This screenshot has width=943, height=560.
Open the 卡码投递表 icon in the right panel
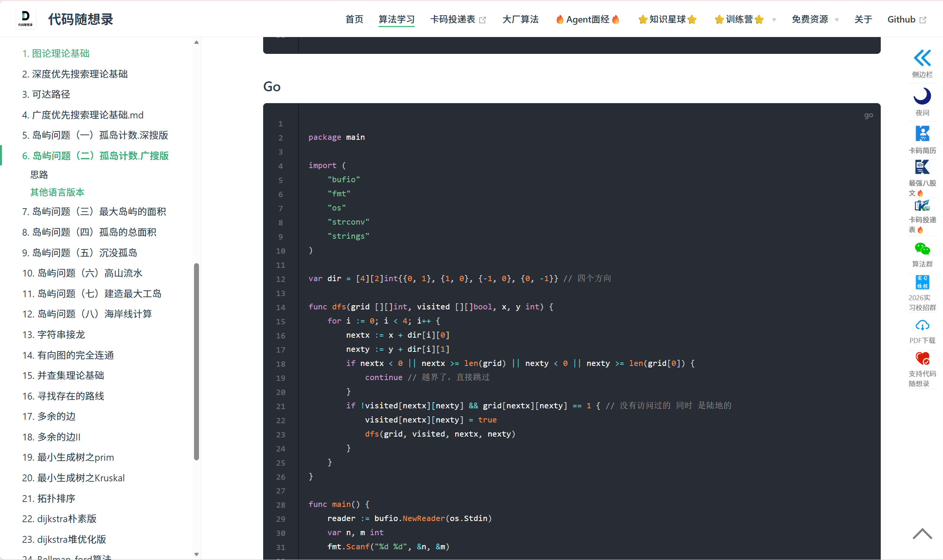tap(922, 206)
